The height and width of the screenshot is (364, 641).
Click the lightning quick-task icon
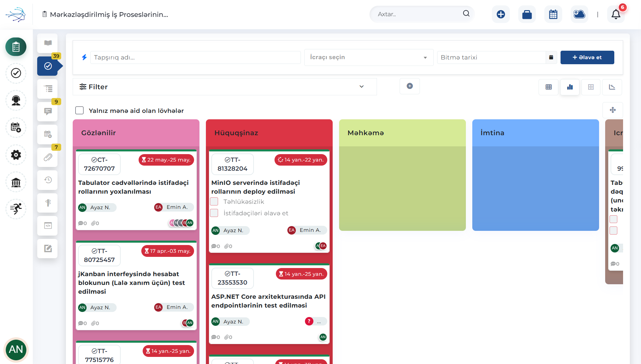coord(84,57)
